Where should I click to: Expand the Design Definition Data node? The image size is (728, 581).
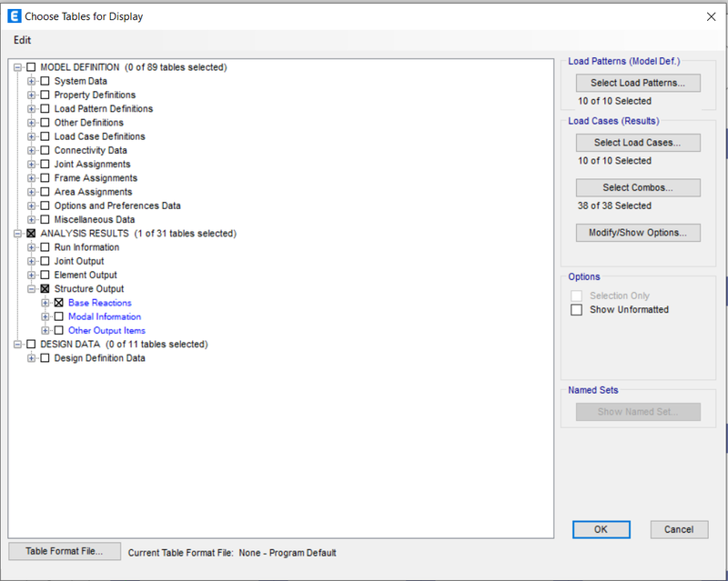coord(31,358)
